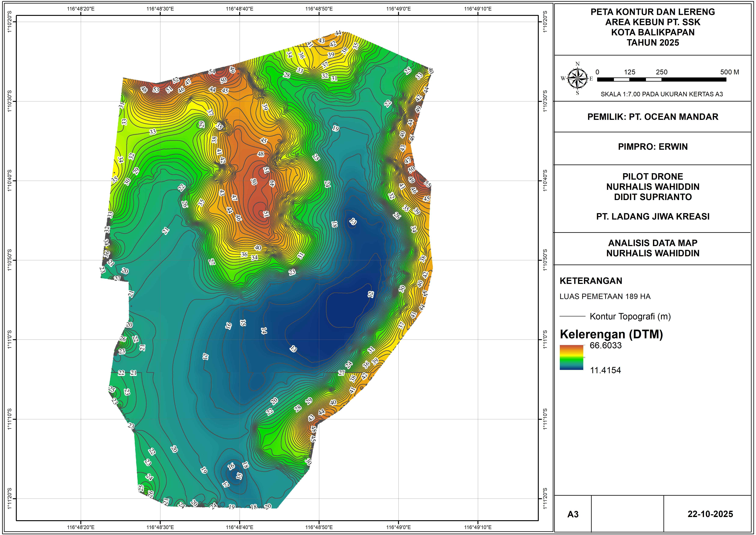Viewport: 756px width, 535px height.
Task: Click the A3 paper size cell
Action: (x=573, y=514)
